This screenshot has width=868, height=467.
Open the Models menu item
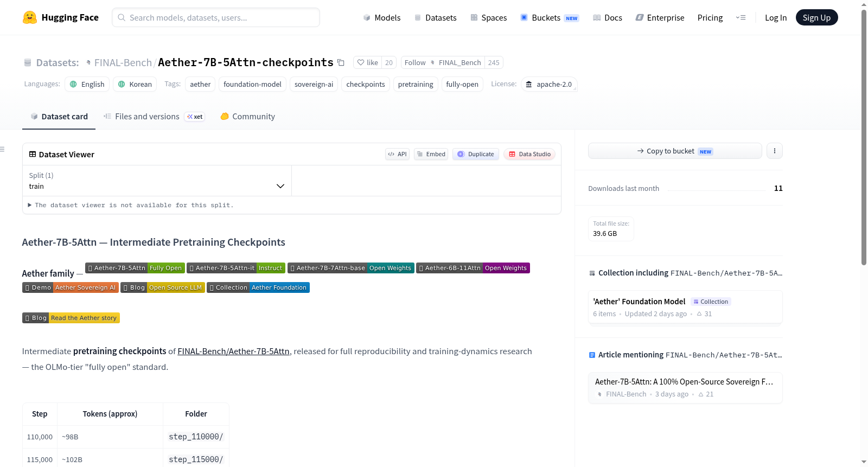pyautogui.click(x=382, y=17)
